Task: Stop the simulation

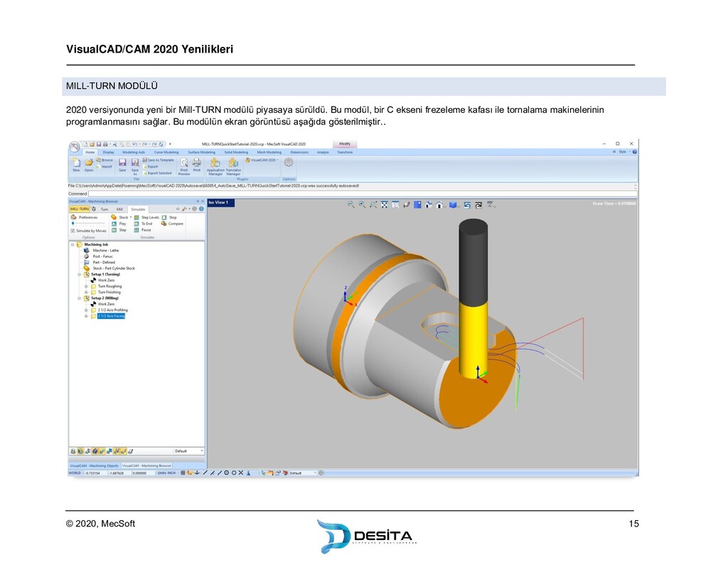Action: pyautogui.click(x=169, y=217)
